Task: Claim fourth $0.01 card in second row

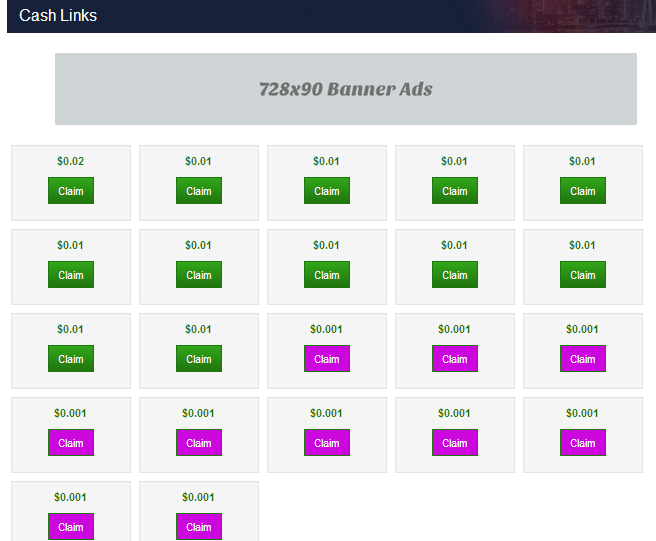Action: pos(455,274)
